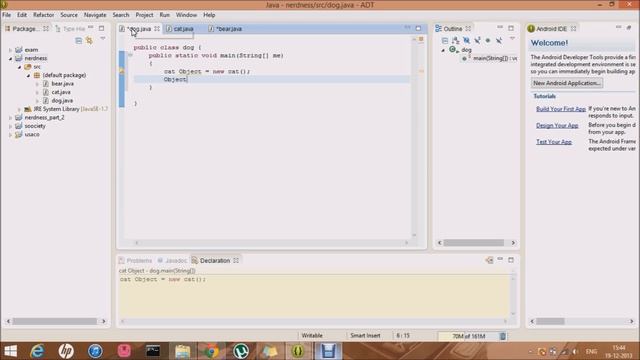Viewport: 640px width, 360px height.
Task: Open Design Your App link
Action: pos(557,125)
